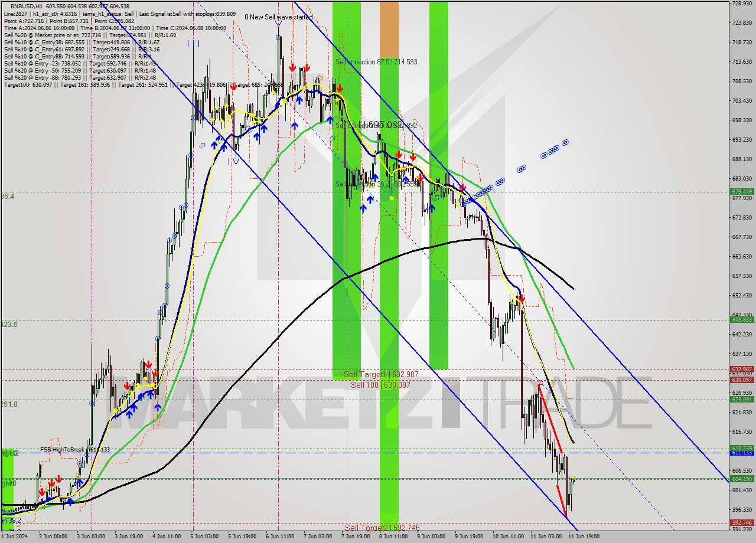Click the 642.230 price axis label
This screenshot has width=756, height=543.
[742, 334]
